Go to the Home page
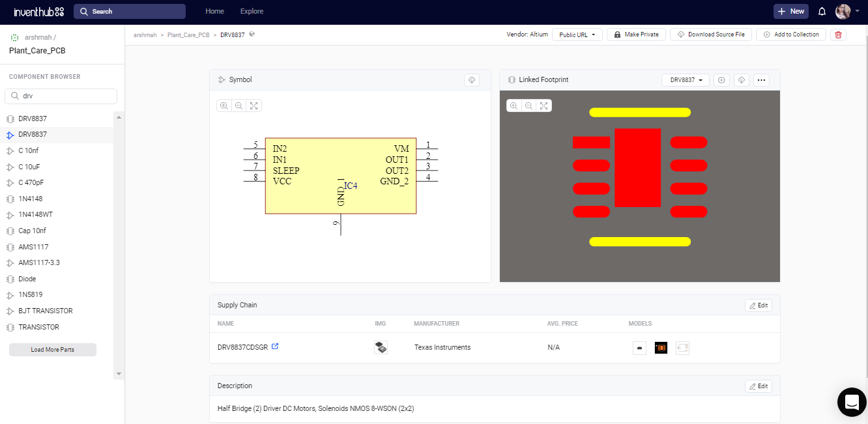 coord(214,11)
